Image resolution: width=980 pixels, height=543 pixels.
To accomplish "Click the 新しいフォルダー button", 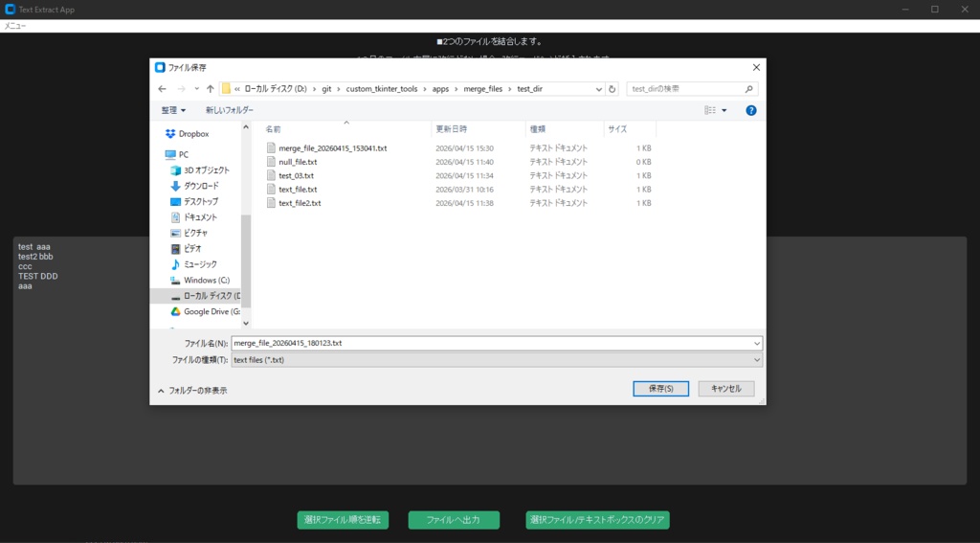I will pos(230,110).
